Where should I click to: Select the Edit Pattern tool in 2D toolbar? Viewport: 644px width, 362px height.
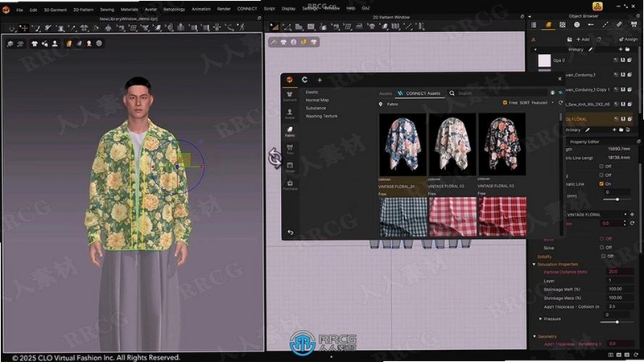[287, 27]
